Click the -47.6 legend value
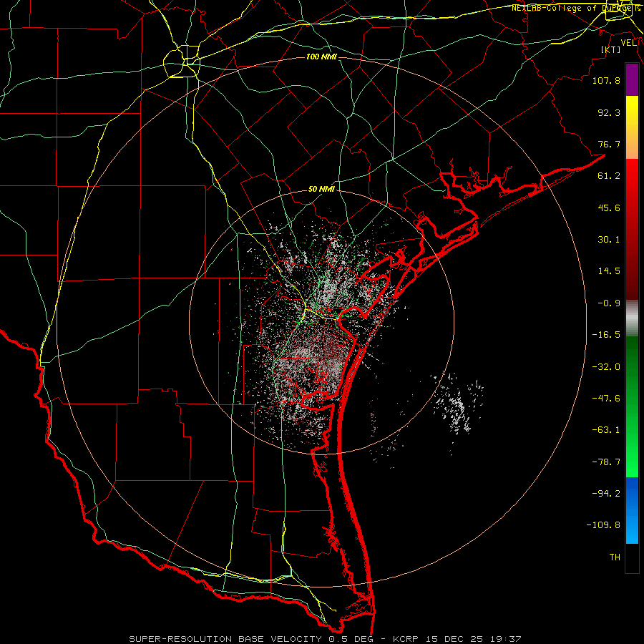Image resolution: width=644 pixels, height=644 pixels. coord(606,399)
